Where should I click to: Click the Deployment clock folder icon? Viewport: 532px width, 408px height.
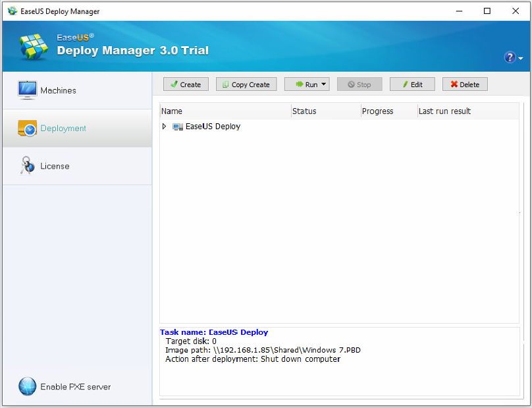[x=27, y=128]
